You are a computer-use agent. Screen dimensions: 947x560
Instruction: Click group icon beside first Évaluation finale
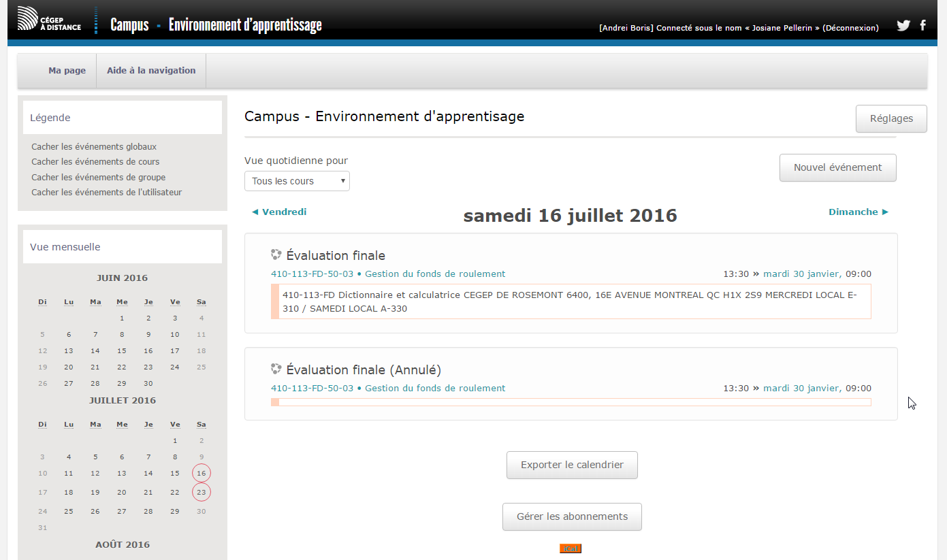(x=276, y=255)
